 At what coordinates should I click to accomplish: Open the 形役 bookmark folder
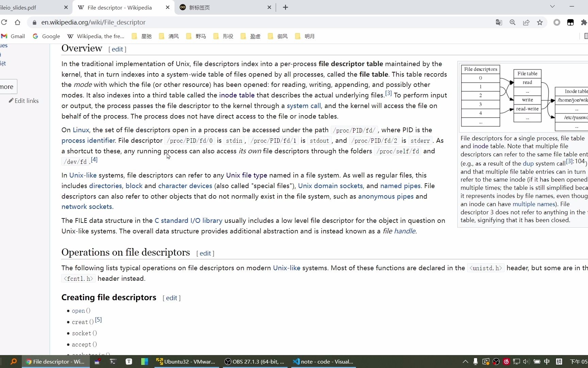(223, 36)
